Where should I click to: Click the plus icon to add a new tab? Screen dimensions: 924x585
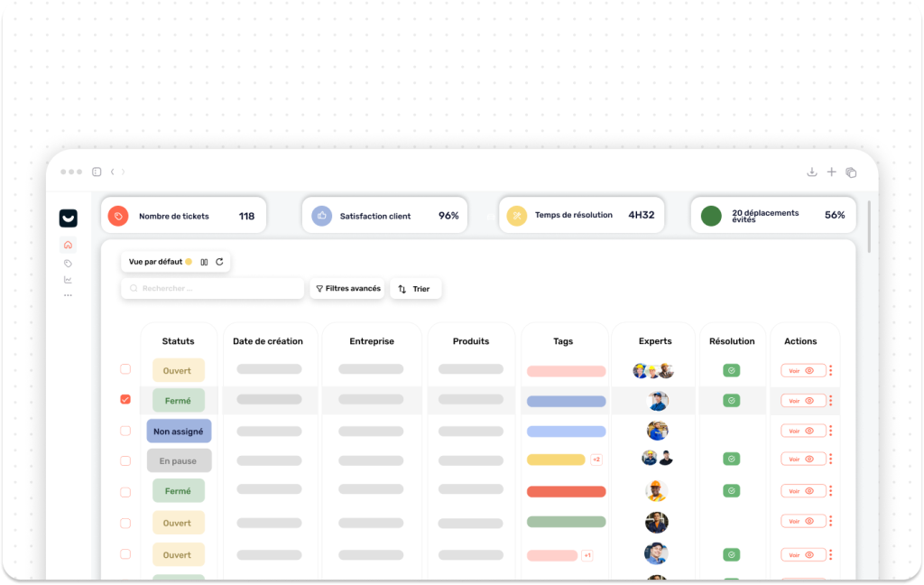point(832,172)
